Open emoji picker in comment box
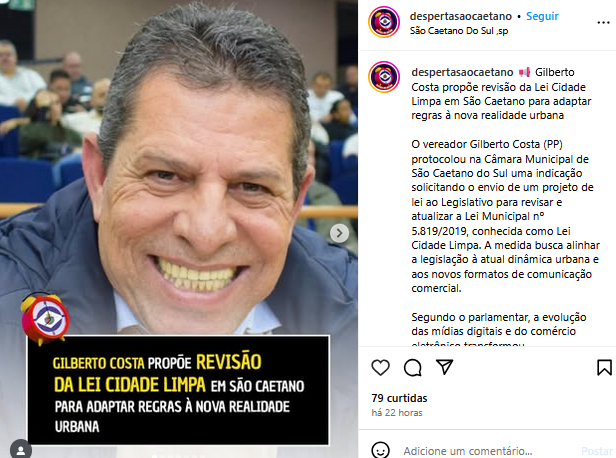The image size is (616, 458). tap(380, 450)
